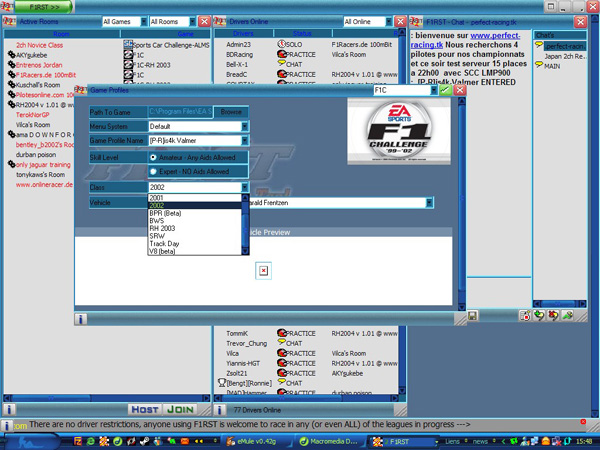Click the Sports Car Challenge-ALMS game icon
This screenshot has width=600, height=450.
click(128, 44)
